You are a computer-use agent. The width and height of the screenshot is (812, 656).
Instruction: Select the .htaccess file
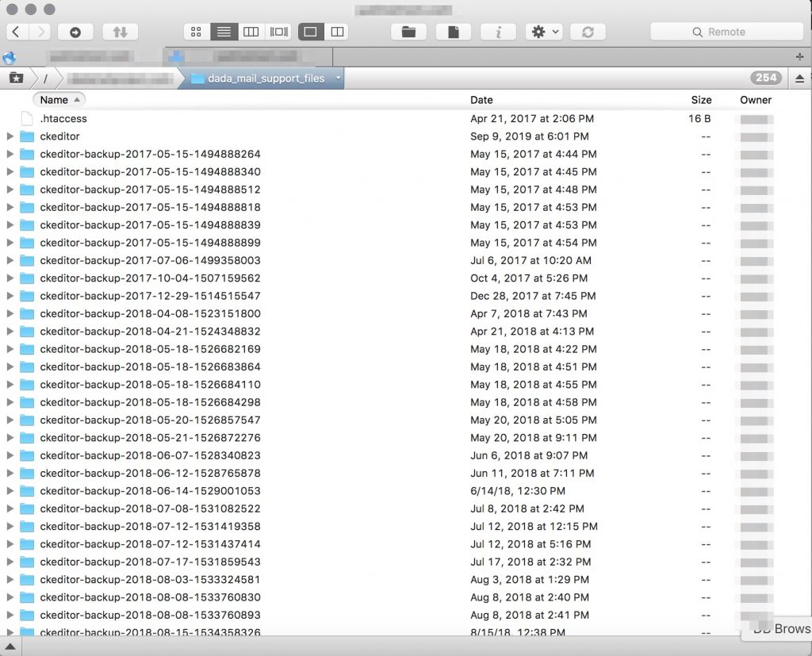click(63, 119)
